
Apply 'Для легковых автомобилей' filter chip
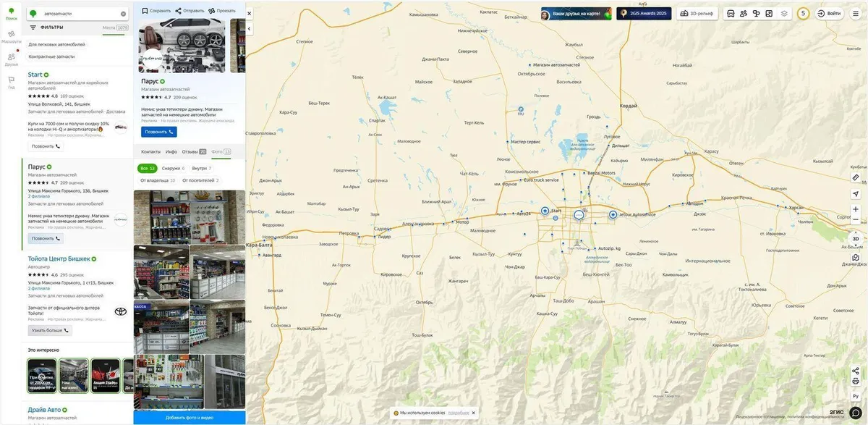pyautogui.click(x=56, y=44)
